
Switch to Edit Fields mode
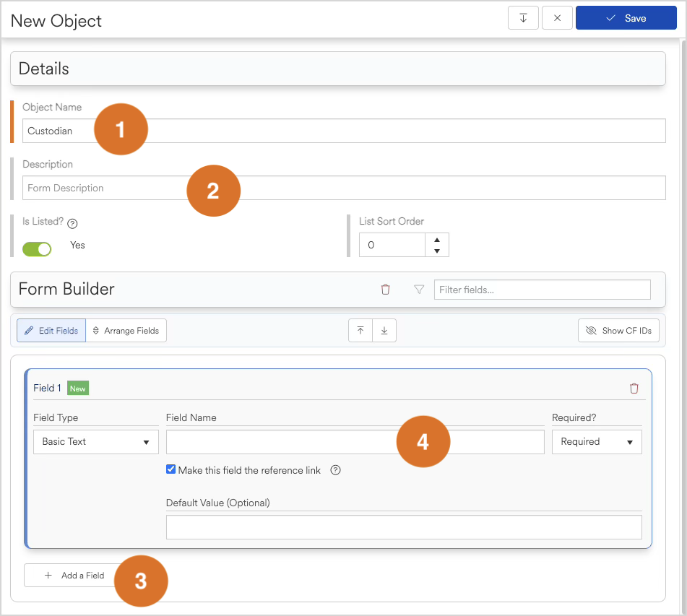[51, 330]
